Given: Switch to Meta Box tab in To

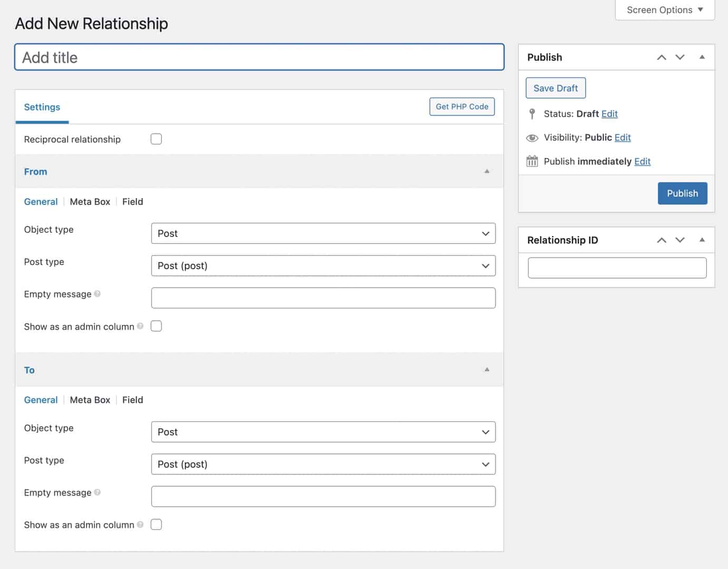Looking at the screenshot, I should [x=90, y=400].
